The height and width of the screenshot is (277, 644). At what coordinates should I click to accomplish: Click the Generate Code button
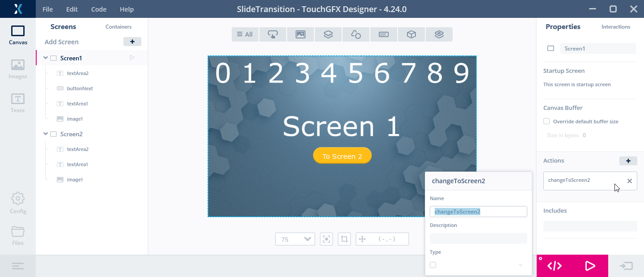coord(555,266)
